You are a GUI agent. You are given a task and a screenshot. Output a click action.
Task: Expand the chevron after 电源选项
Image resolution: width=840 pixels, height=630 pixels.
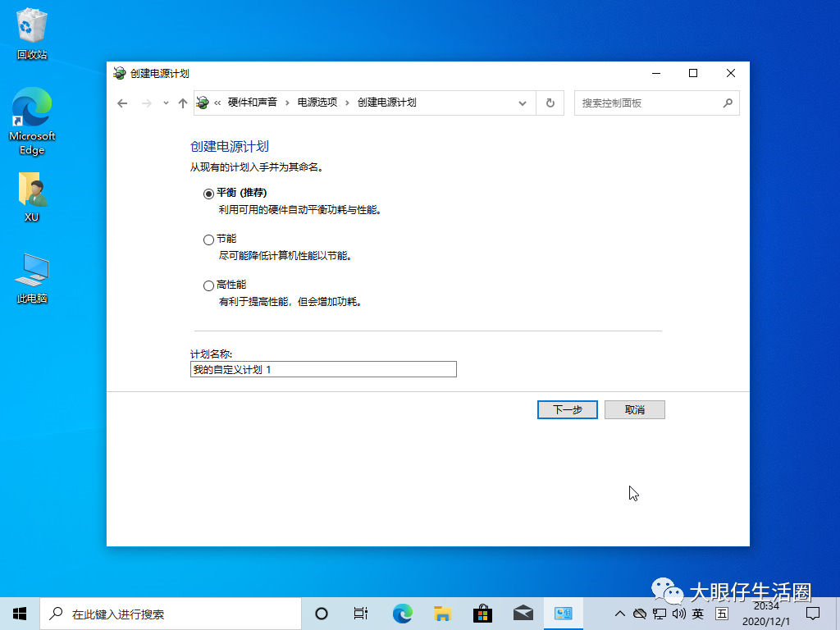pyautogui.click(x=347, y=103)
